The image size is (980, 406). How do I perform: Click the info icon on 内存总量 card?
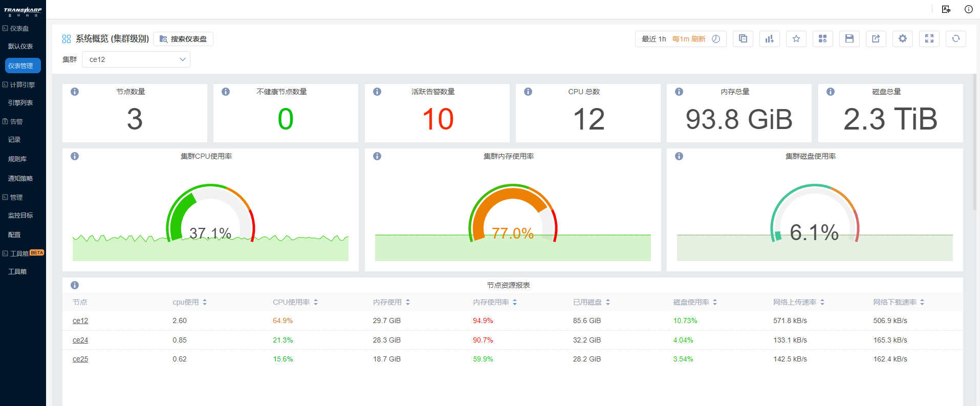(679, 92)
